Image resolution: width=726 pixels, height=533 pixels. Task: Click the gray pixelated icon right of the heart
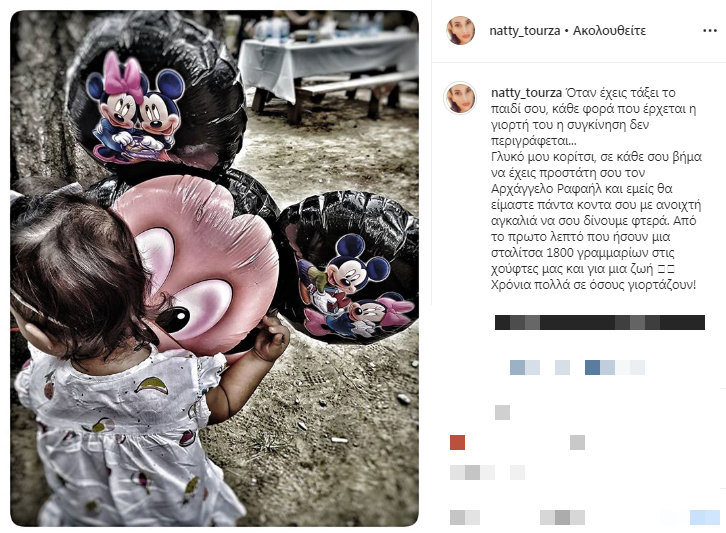click(577, 442)
